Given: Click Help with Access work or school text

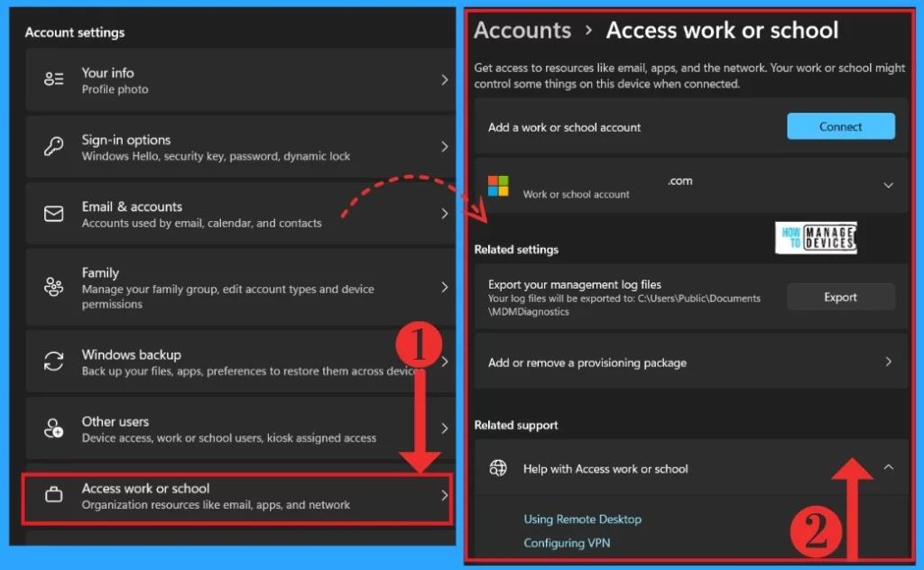Looking at the screenshot, I should (605, 469).
